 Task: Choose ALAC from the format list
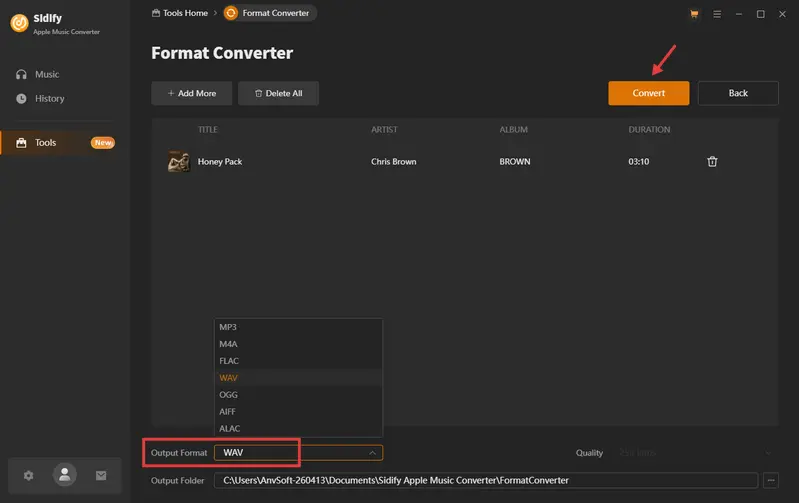[299, 428]
